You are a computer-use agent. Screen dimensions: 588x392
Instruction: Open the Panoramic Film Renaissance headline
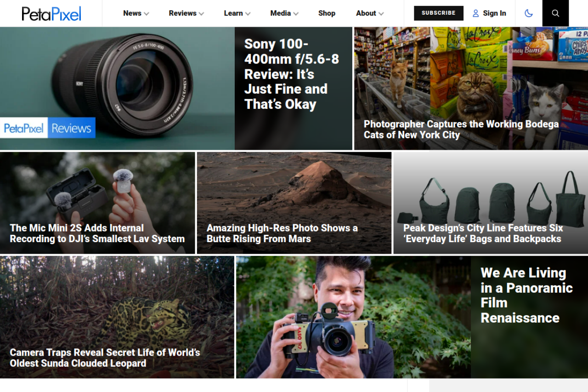tap(526, 295)
